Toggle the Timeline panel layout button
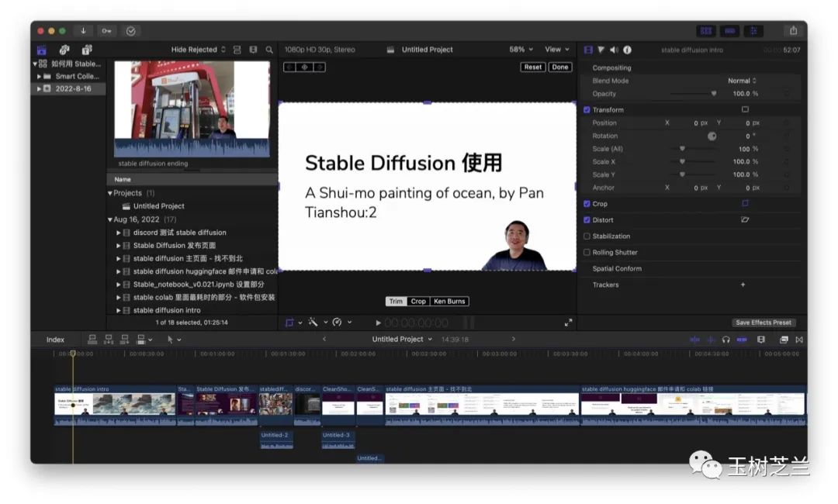 [x=730, y=31]
